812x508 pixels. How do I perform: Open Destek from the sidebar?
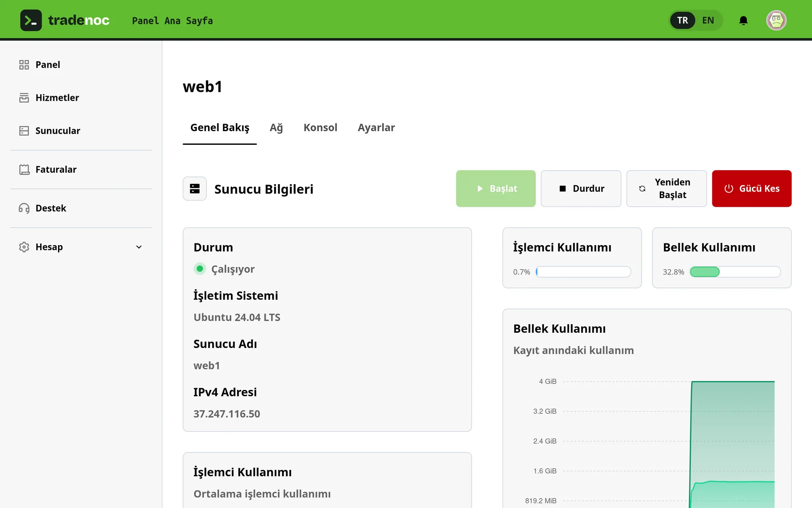pyautogui.click(x=51, y=208)
